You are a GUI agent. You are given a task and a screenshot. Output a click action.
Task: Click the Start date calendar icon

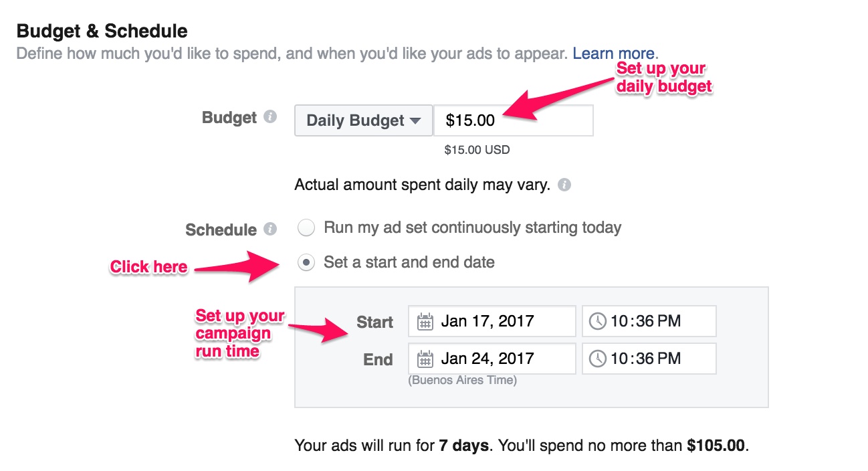point(425,322)
